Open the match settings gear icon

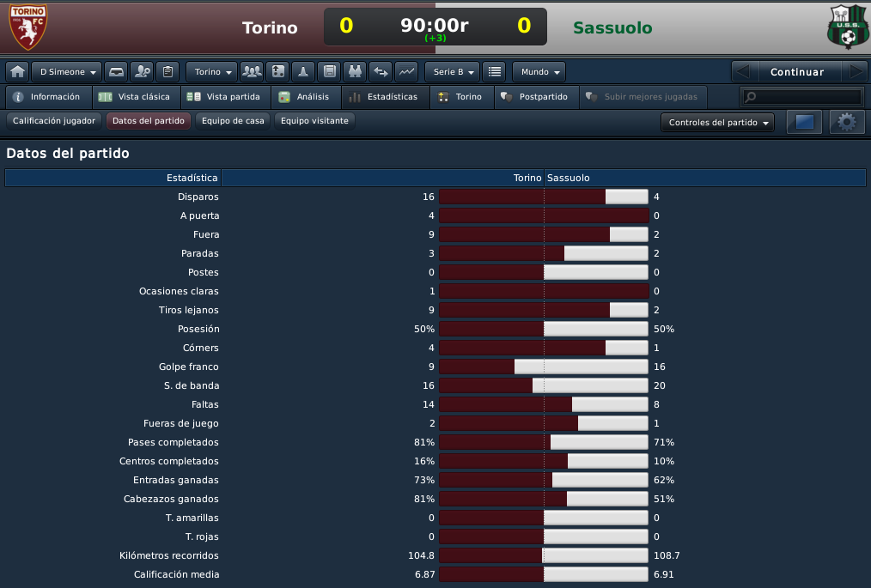click(x=847, y=122)
